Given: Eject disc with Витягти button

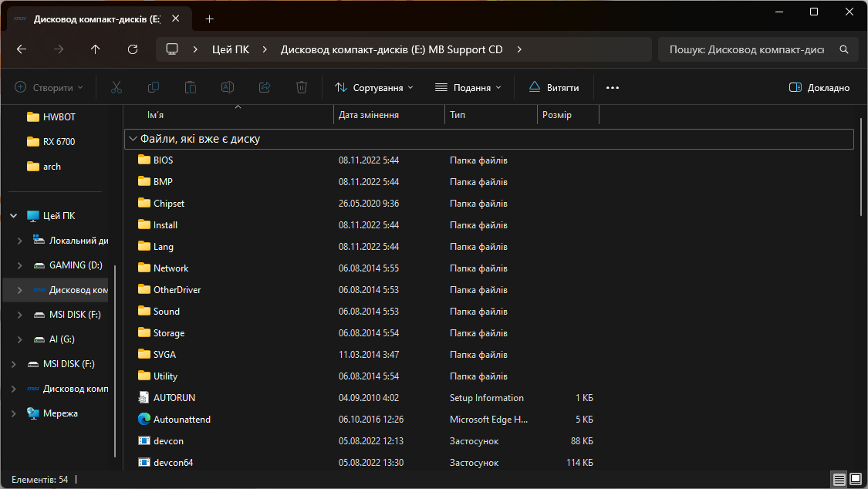Looking at the screenshot, I should [x=554, y=88].
